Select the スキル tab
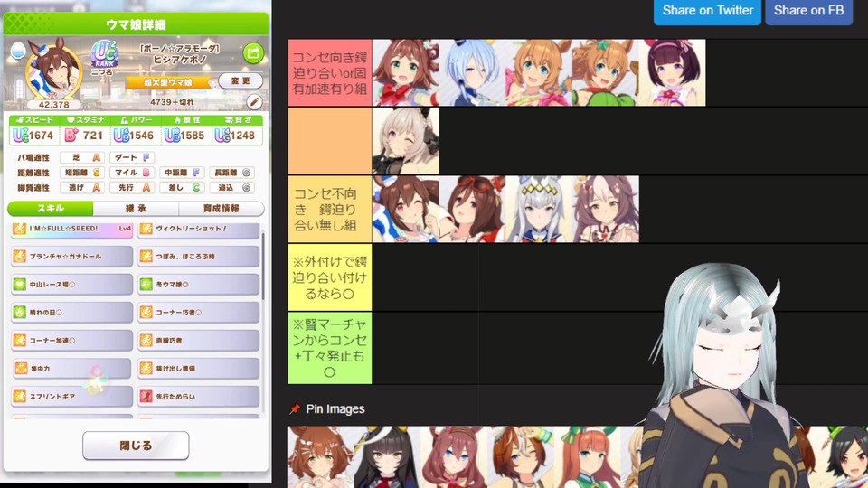 51,209
